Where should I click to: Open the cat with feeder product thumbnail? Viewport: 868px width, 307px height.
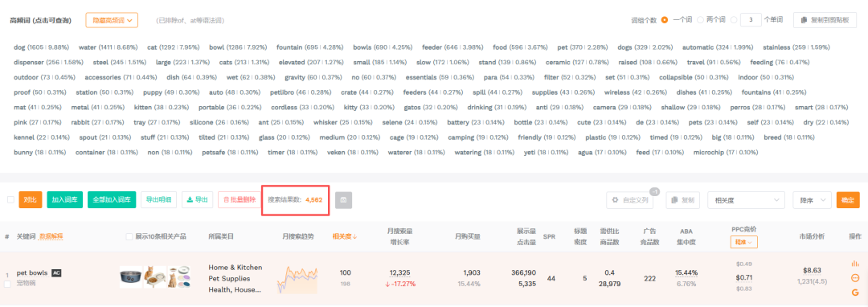click(155, 276)
